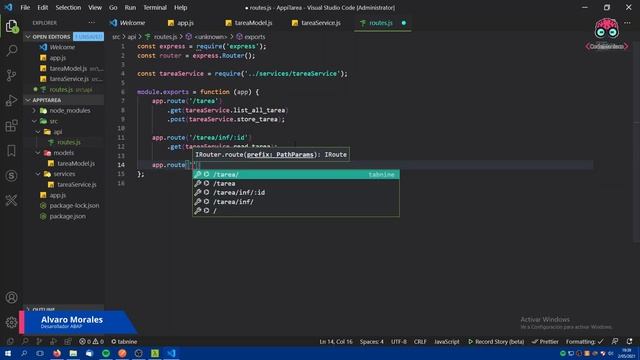The height and width of the screenshot is (360, 640).
Task: Select the '/tarea/' tabnine suggestion
Action: pos(296,174)
